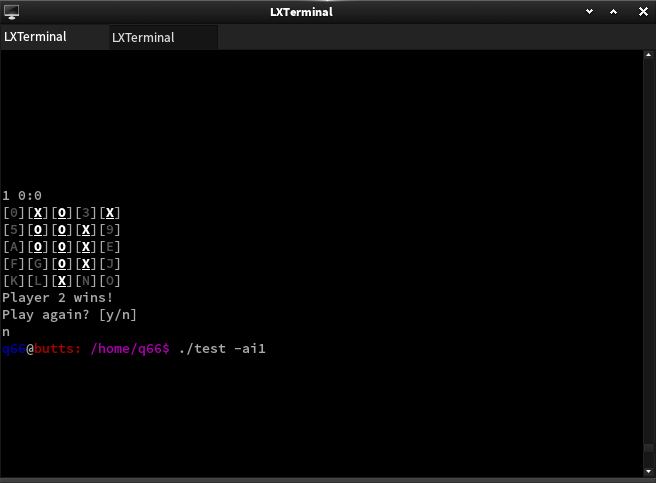
Task: Click board cell [K] in last row
Action: 14,281
